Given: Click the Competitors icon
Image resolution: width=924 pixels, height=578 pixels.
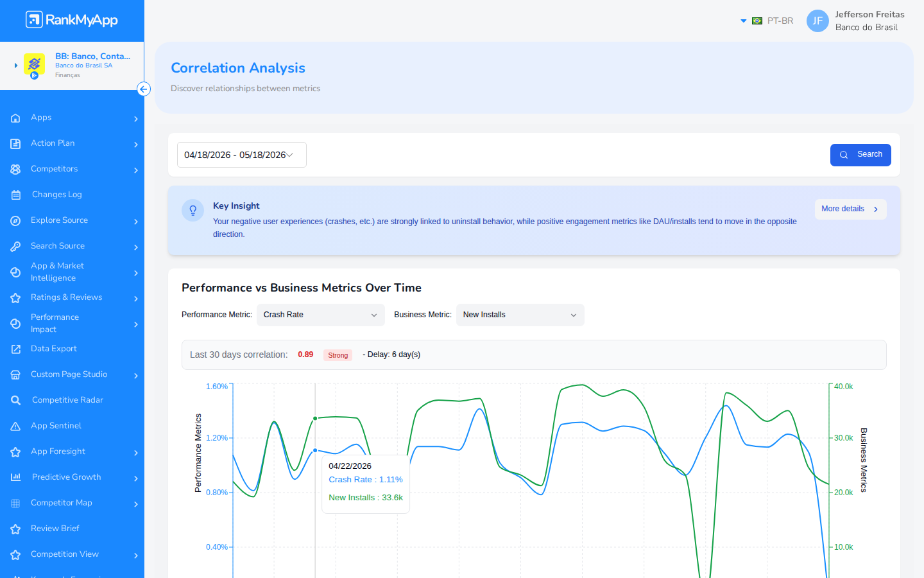Looking at the screenshot, I should (x=15, y=170).
